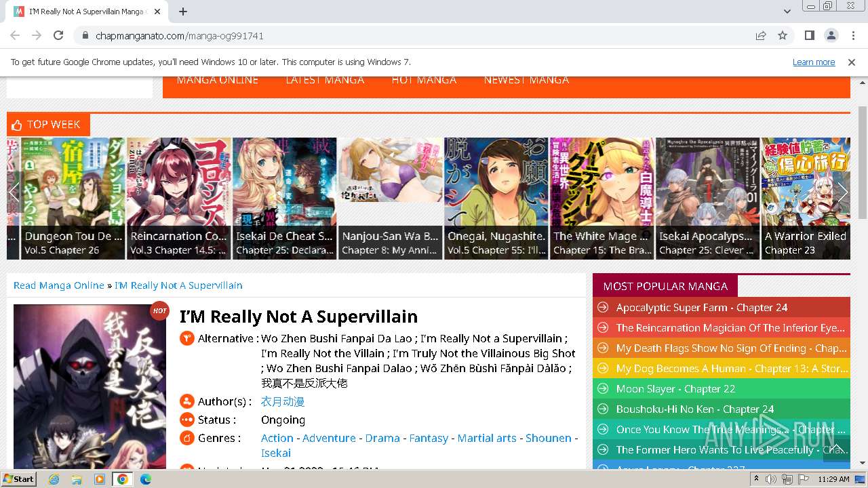Bookmark this page with the star icon

click(783, 35)
